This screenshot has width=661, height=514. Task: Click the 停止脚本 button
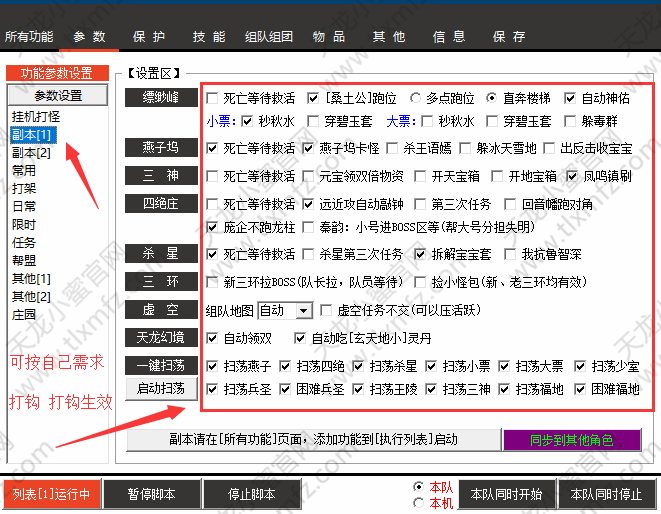click(x=252, y=494)
